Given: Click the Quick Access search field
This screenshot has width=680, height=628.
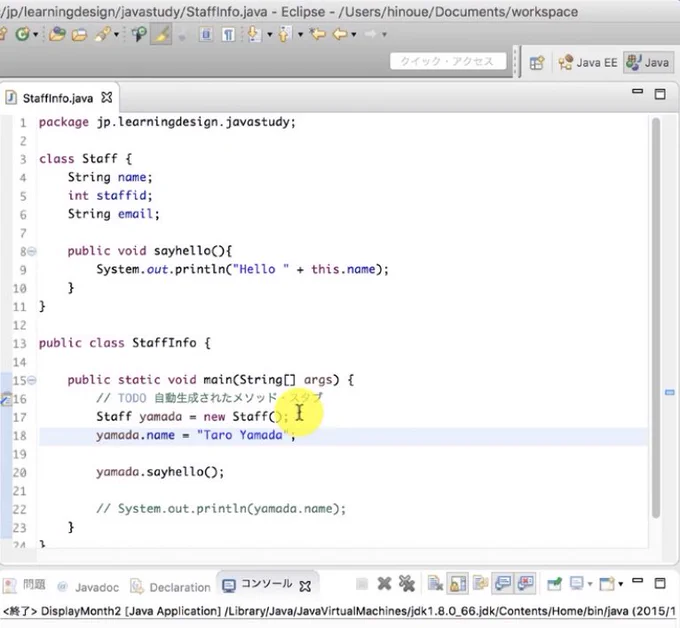Looking at the screenshot, I should click(x=448, y=61).
